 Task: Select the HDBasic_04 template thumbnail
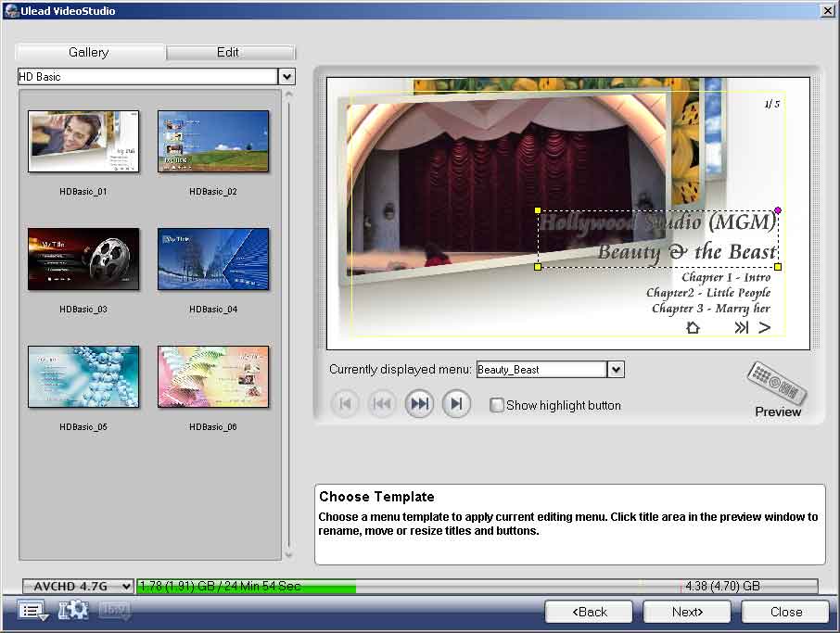pyautogui.click(x=213, y=260)
